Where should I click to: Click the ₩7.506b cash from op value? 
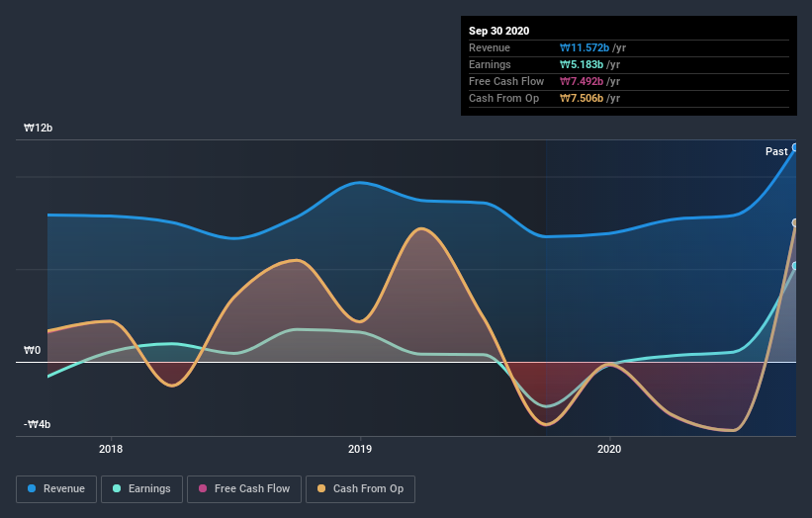point(582,98)
